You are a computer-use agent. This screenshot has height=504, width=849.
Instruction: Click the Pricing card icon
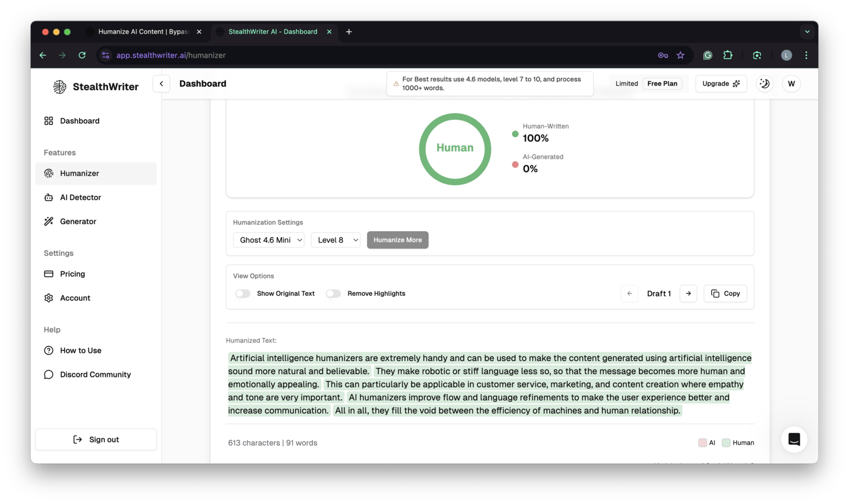tap(49, 274)
